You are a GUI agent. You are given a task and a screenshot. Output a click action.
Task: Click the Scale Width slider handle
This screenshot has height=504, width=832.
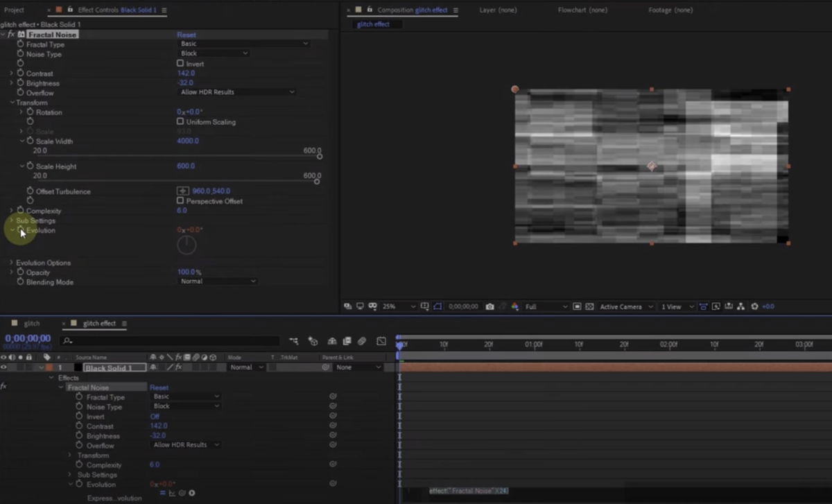click(320, 156)
